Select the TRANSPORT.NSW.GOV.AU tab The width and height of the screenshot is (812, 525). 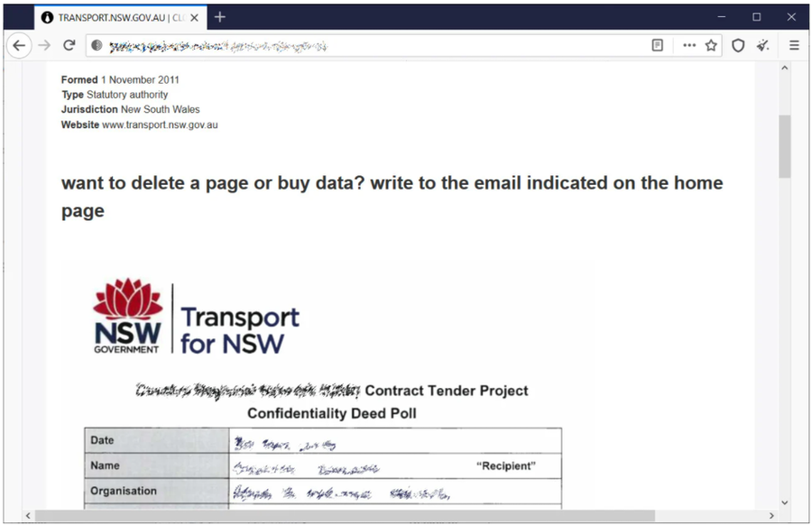121,18
